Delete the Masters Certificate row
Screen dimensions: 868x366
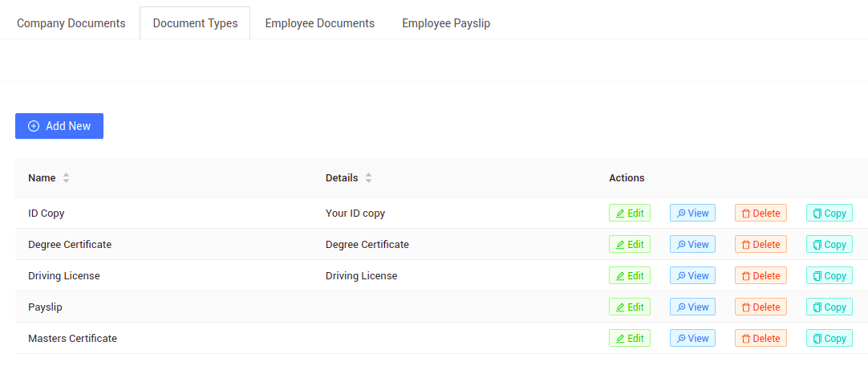tap(761, 339)
